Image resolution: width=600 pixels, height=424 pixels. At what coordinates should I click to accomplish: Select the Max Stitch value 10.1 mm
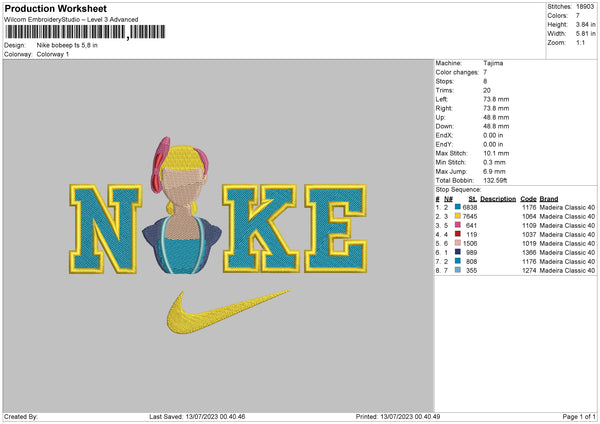pyautogui.click(x=496, y=153)
